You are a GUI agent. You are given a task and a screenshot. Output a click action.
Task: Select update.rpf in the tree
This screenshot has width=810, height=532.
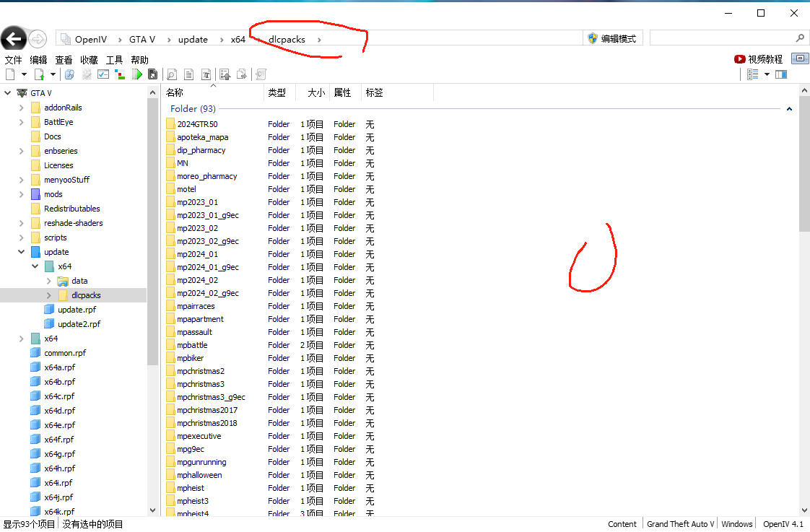click(x=77, y=310)
